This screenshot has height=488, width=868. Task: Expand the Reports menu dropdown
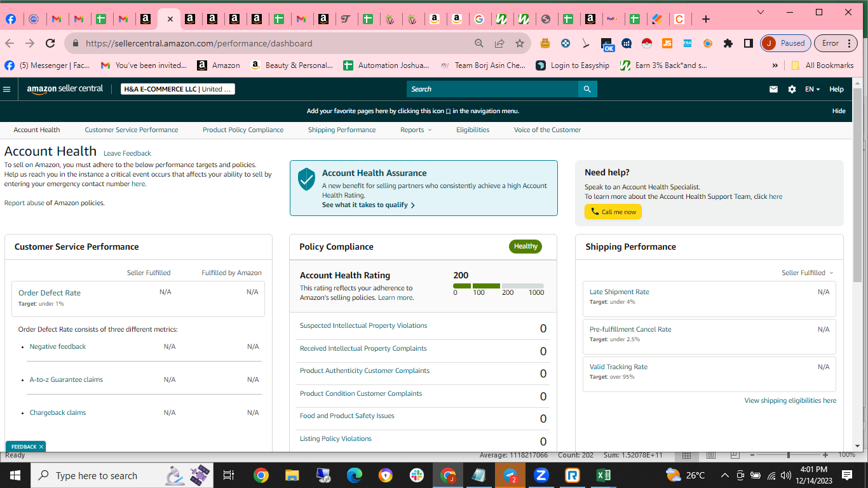[x=416, y=130]
